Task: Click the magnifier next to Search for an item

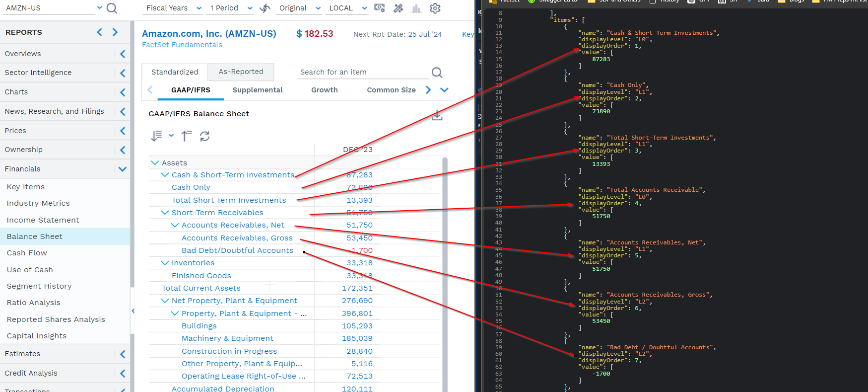Action: coord(437,73)
